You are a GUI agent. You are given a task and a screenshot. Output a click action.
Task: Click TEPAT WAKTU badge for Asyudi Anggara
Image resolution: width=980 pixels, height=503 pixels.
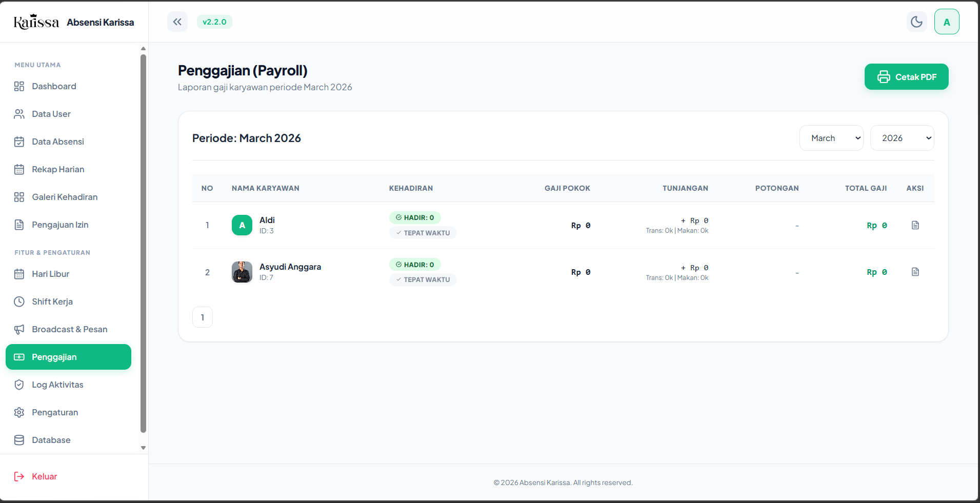(x=423, y=279)
